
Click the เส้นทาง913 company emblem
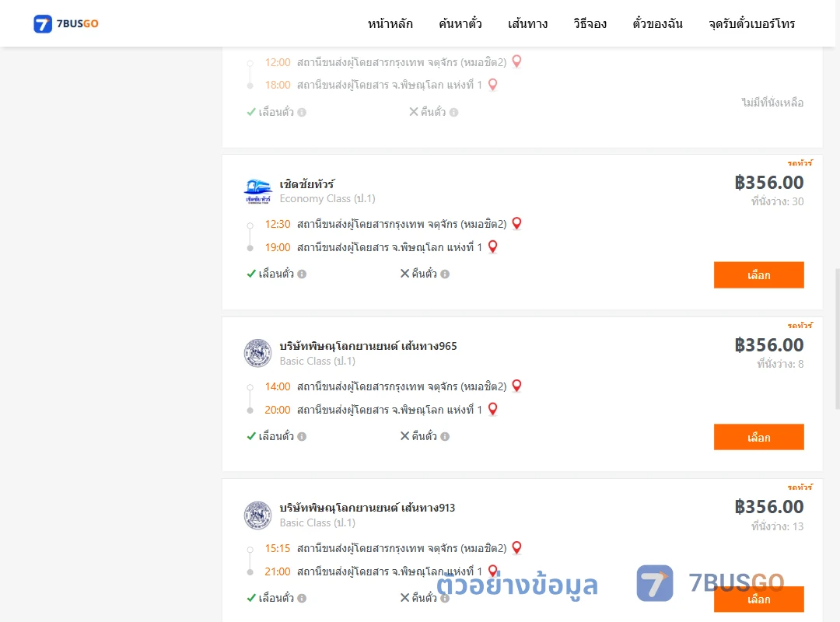[x=257, y=515]
